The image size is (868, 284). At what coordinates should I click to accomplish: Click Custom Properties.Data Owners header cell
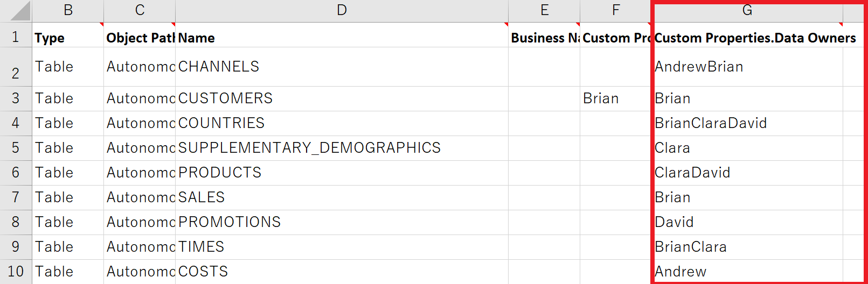[747, 38]
